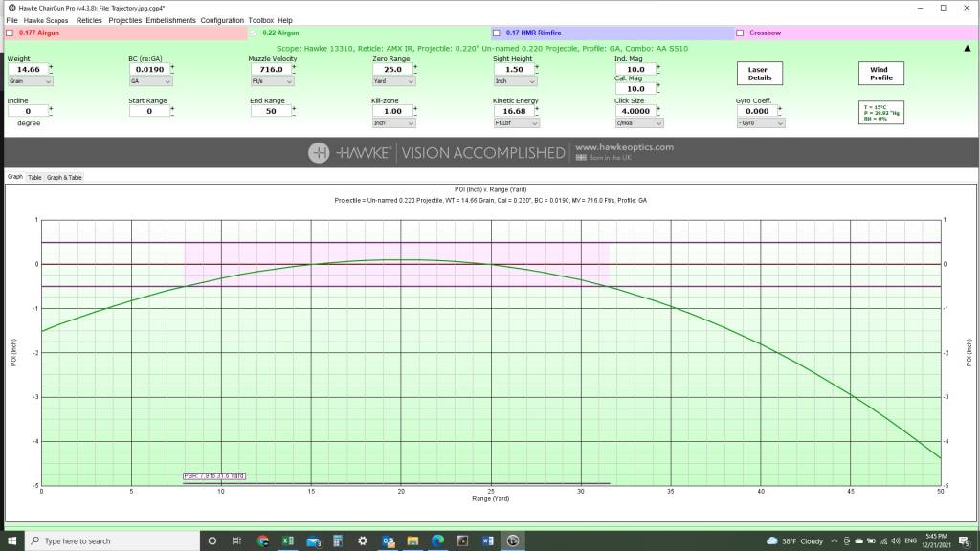
Task: Open Calculator from the taskbar
Action: [338, 541]
